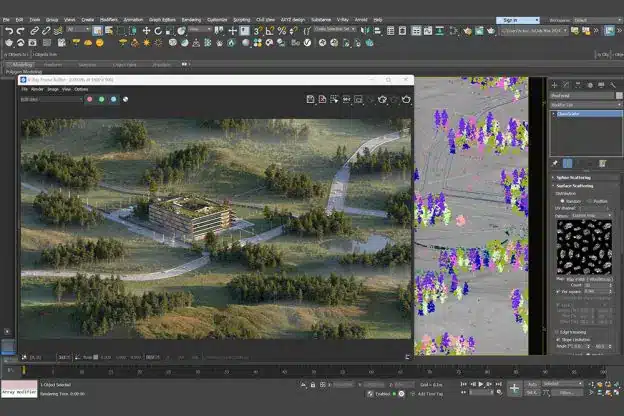This screenshot has width=624, height=416.
Task: Click the red channel circle in Frame Buffer
Action: coord(90,99)
